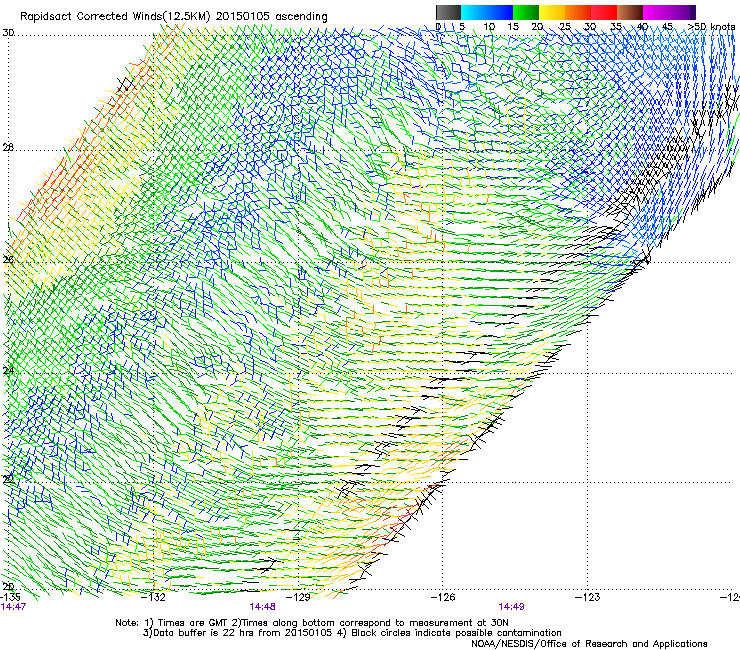740x650 pixels.
Task: Pick the magenta 40-45 knots legend swatch
Action: coord(656,12)
